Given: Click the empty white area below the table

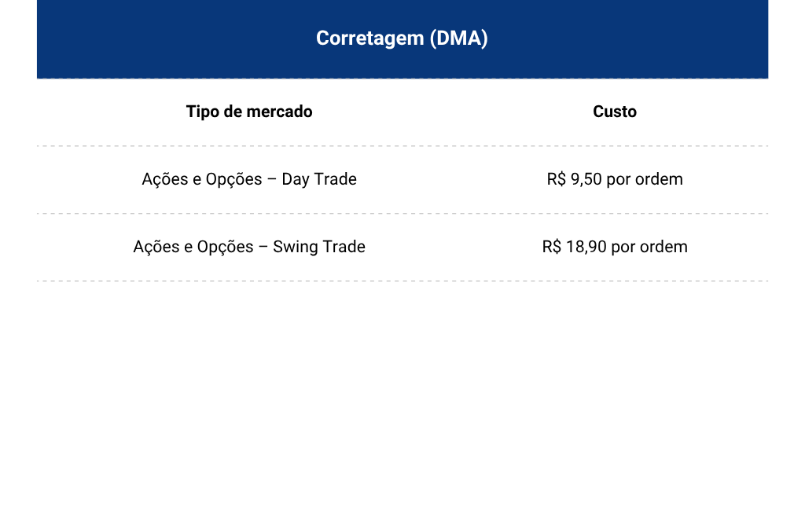Looking at the screenshot, I should (x=402, y=405).
